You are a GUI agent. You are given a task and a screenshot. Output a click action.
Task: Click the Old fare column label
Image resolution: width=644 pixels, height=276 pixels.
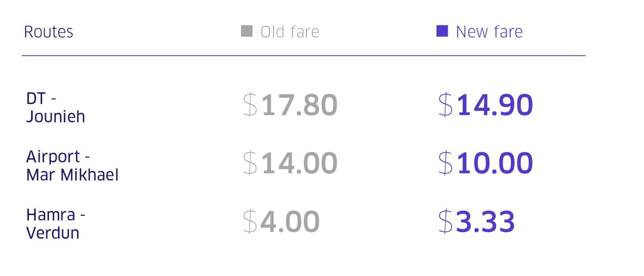(x=290, y=32)
